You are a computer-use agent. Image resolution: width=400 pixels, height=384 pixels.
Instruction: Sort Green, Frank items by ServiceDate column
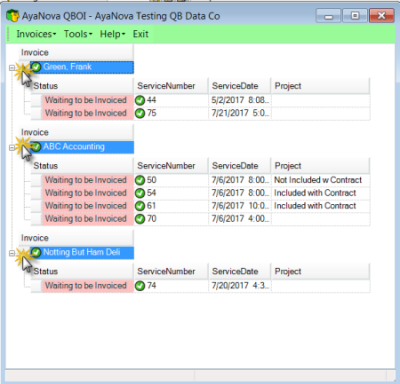coord(240,86)
